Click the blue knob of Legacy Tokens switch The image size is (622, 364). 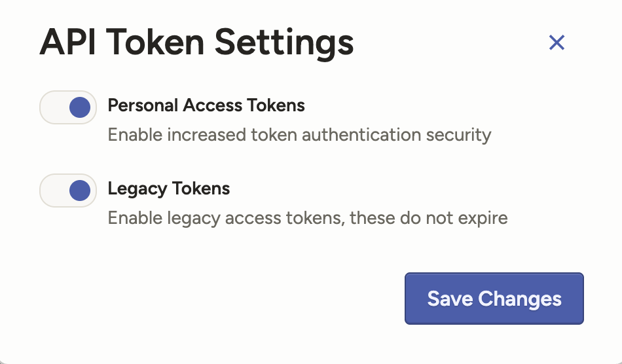(80, 191)
